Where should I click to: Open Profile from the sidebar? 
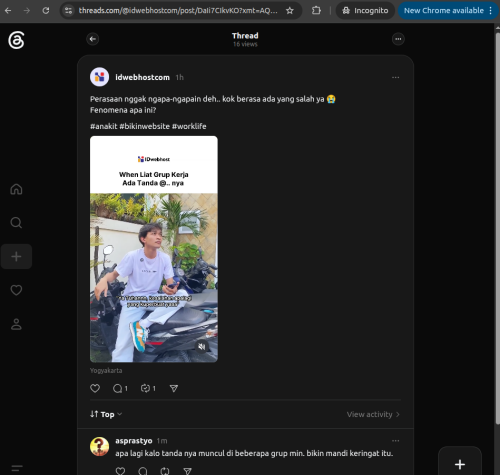16,324
